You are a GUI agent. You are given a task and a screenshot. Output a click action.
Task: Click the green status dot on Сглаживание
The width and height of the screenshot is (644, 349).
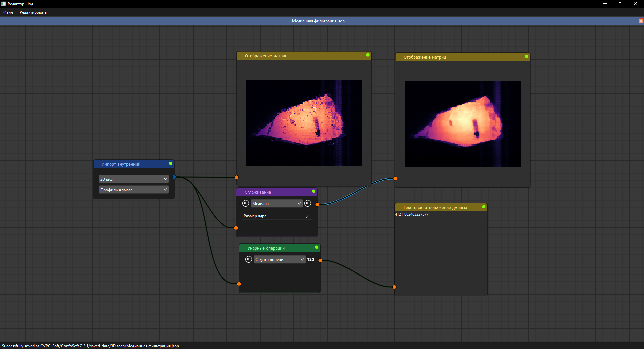(x=314, y=191)
